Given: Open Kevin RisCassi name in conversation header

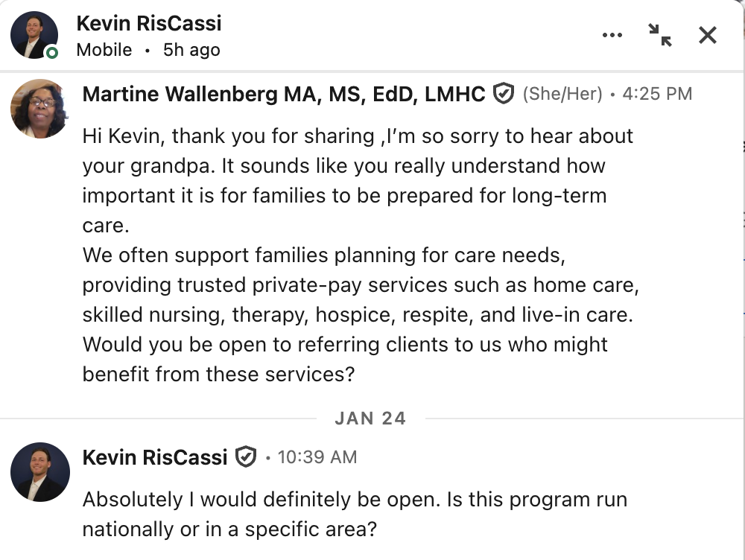Looking at the screenshot, I should (149, 23).
